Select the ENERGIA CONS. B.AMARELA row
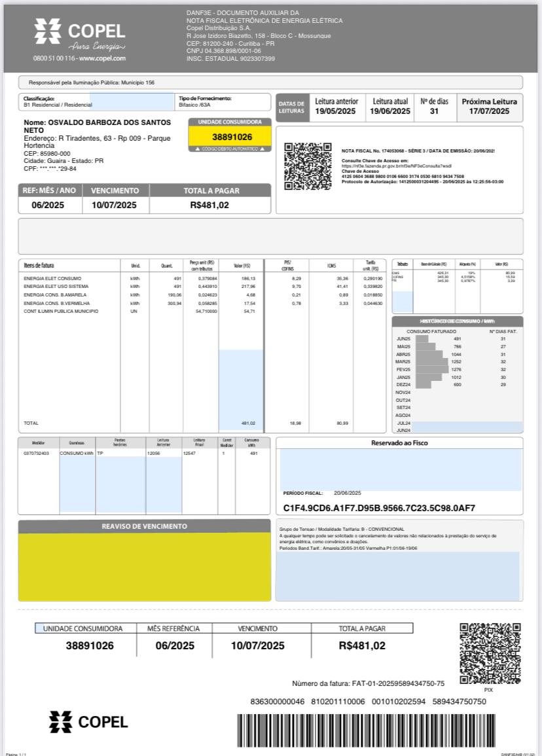This screenshot has width=542, height=756. 203,295
